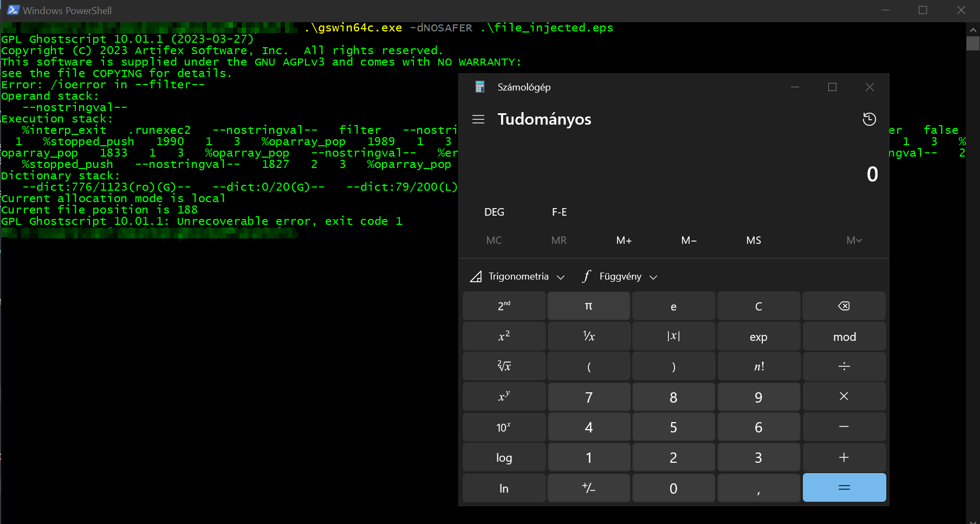Click the multiply operator key

point(844,397)
